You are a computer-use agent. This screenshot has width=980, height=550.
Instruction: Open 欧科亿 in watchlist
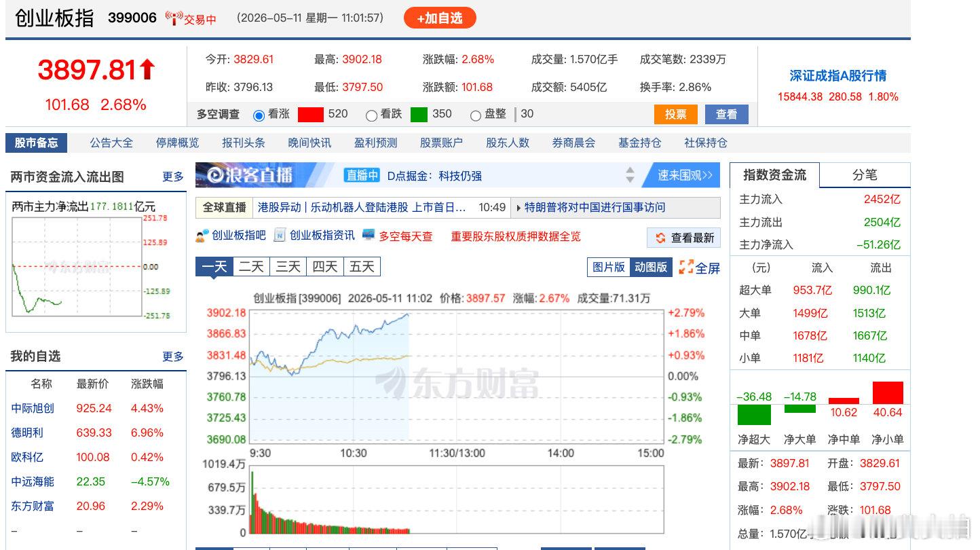27,457
